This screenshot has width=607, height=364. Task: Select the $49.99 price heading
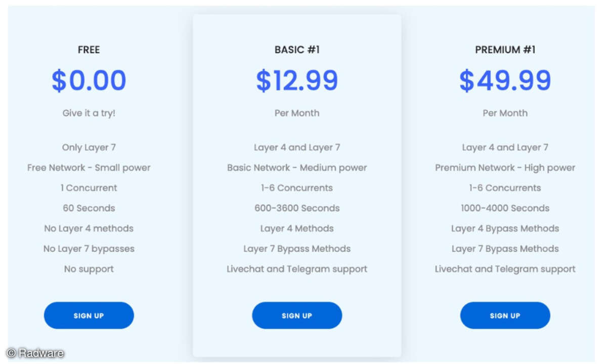click(505, 80)
